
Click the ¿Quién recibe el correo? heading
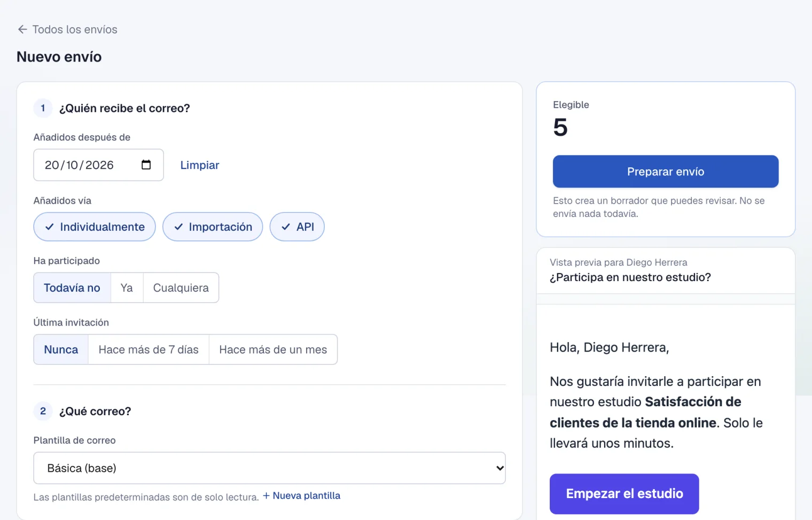click(x=124, y=108)
